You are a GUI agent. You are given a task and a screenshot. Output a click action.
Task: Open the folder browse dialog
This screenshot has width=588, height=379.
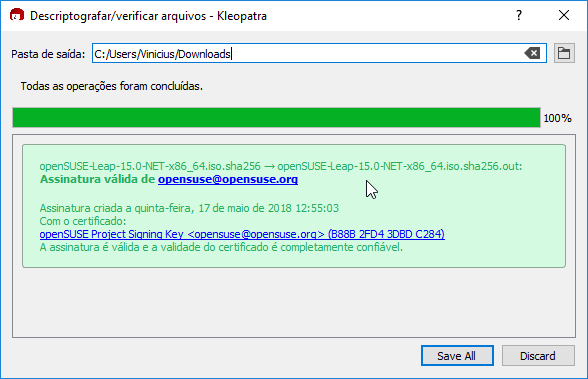click(x=564, y=53)
